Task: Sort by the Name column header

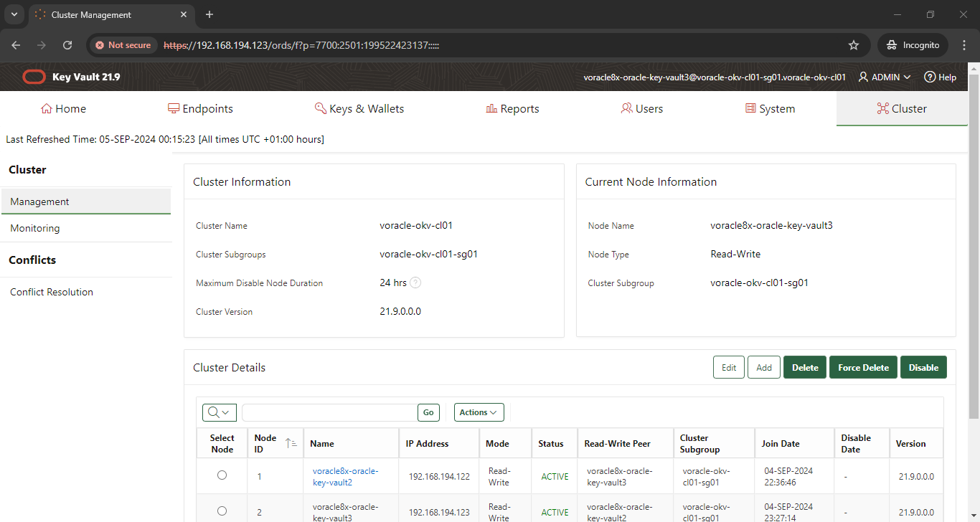Action: pos(322,443)
